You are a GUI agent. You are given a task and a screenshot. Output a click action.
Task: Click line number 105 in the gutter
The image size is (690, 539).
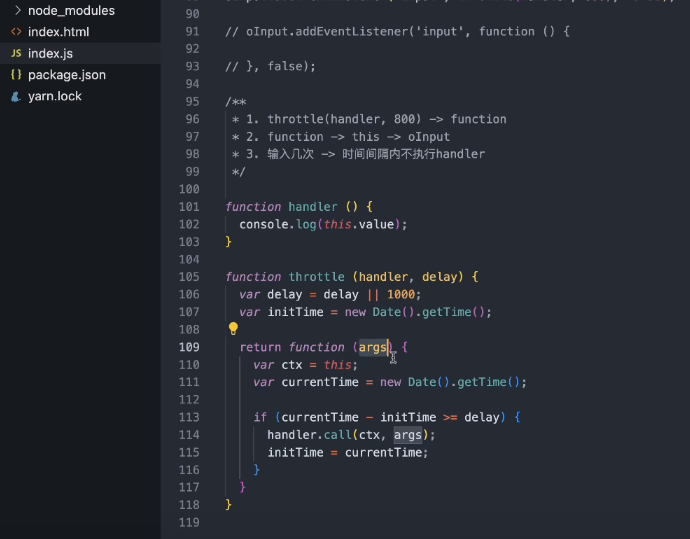(189, 277)
